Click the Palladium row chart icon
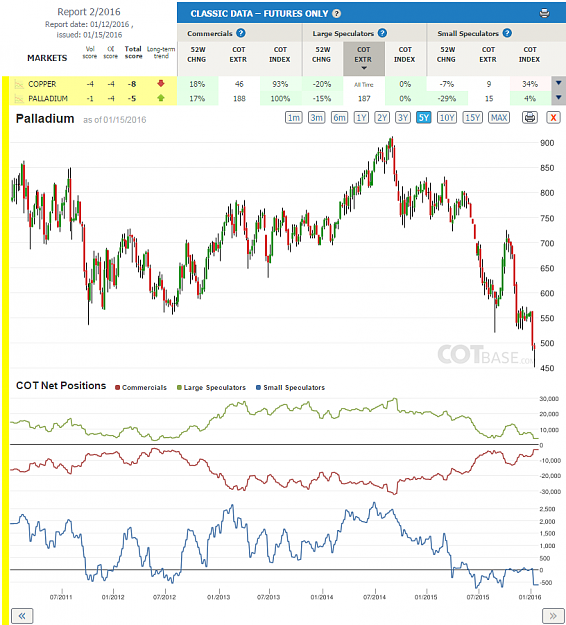 (x=19, y=98)
